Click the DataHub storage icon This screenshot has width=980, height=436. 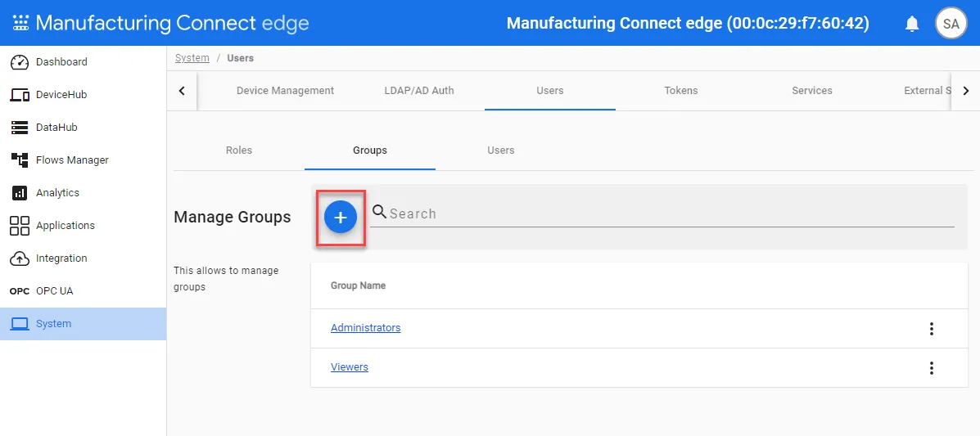(20, 128)
